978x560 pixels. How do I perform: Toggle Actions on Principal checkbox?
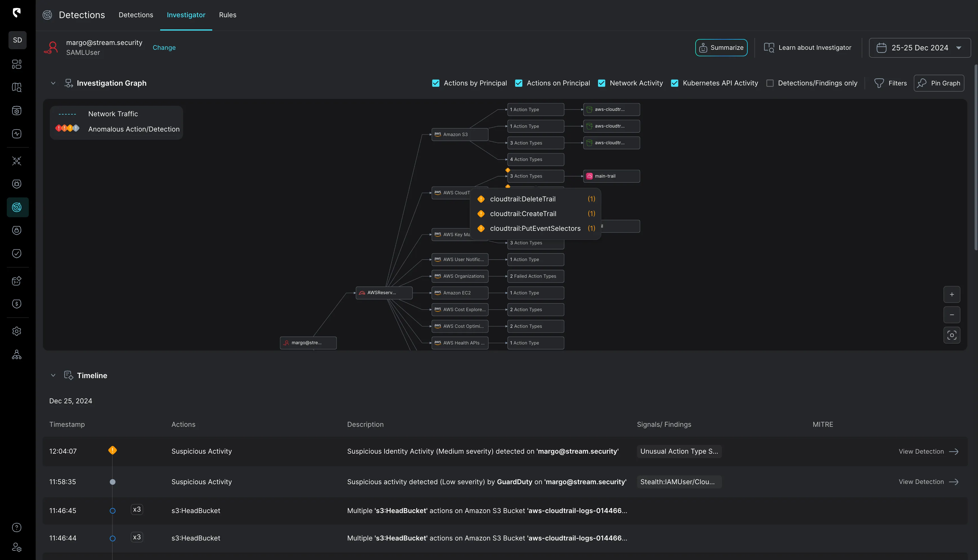coord(519,83)
